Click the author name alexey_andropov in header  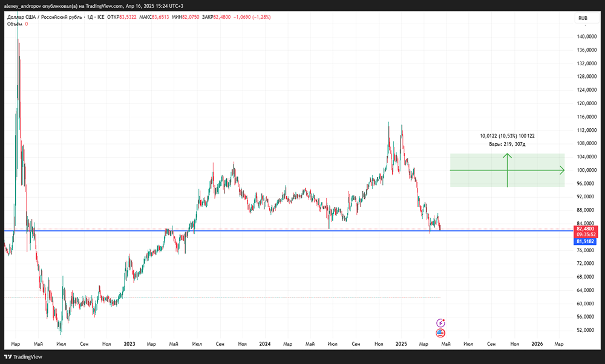[x=22, y=6]
